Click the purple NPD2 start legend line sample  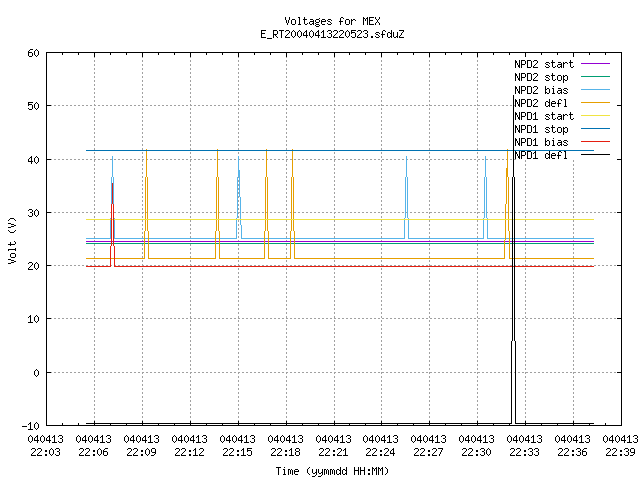point(595,64)
